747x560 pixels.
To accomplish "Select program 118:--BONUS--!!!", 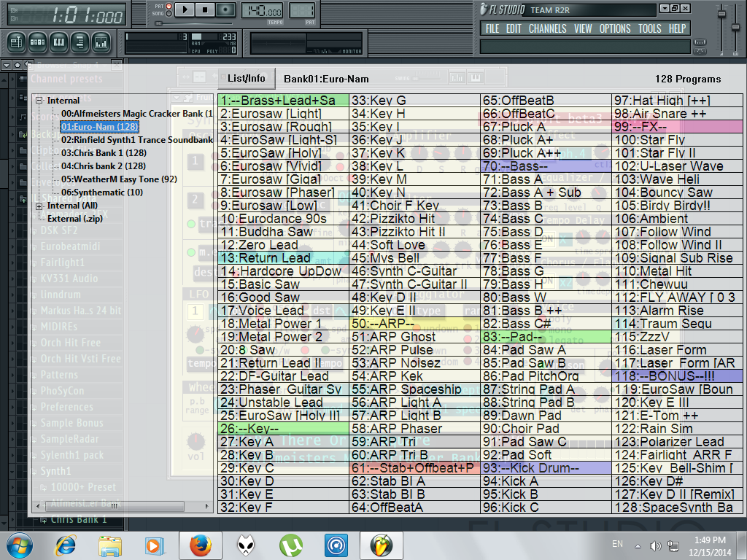I will pyautogui.click(x=678, y=376).
